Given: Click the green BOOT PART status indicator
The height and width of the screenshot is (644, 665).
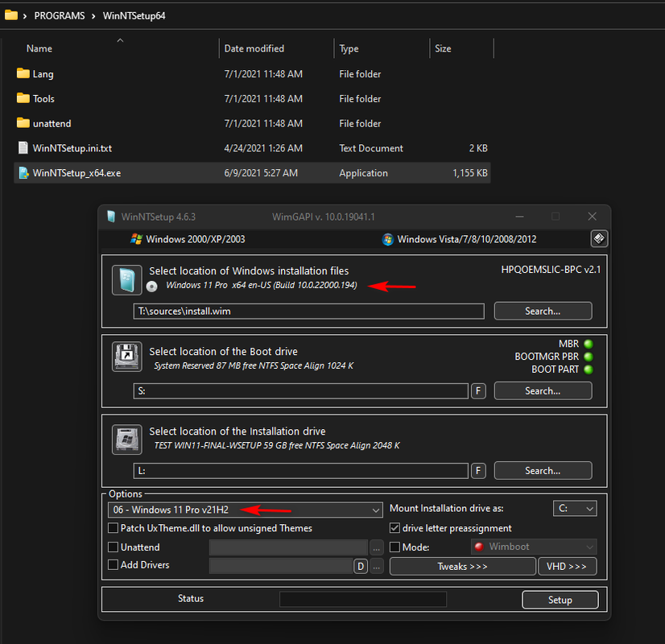Looking at the screenshot, I should pyautogui.click(x=589, y=369).
